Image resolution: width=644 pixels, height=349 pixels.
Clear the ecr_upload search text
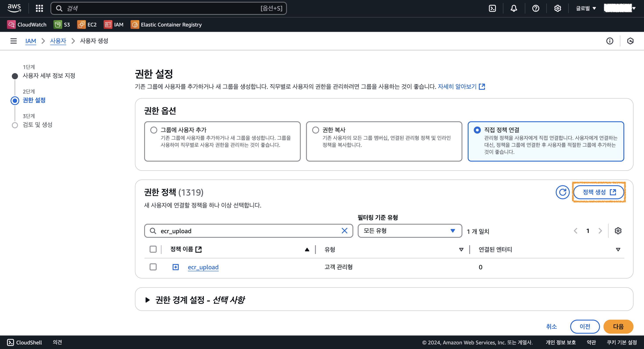coord(344,231)
